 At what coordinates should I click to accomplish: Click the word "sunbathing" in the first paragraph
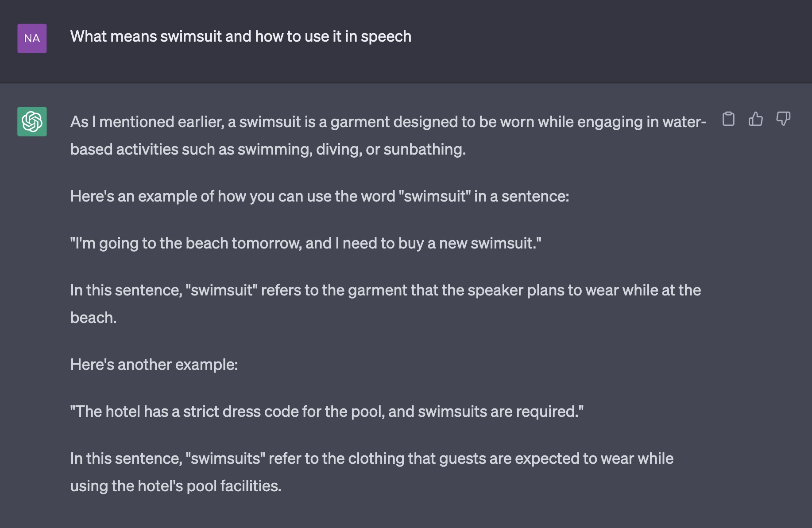coord(424,149)
